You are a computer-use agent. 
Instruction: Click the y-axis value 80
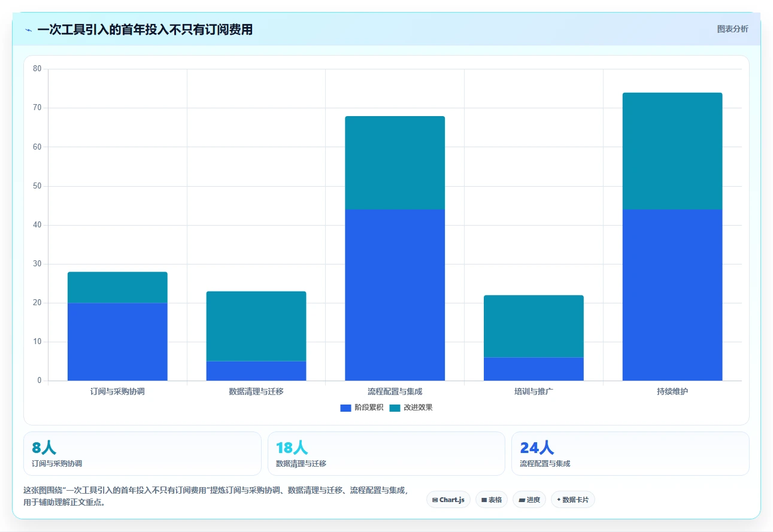point(37,69)
